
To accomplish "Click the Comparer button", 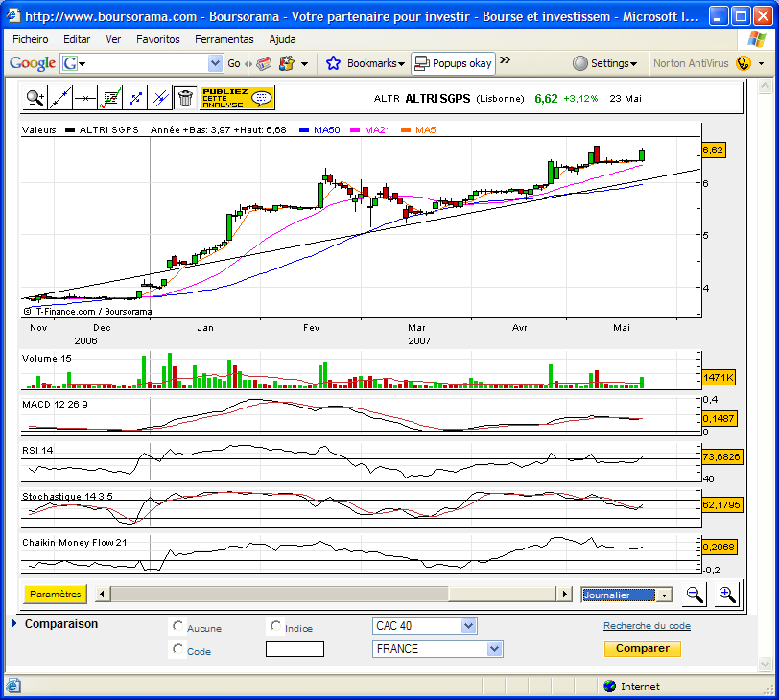I will click(643, 648).
